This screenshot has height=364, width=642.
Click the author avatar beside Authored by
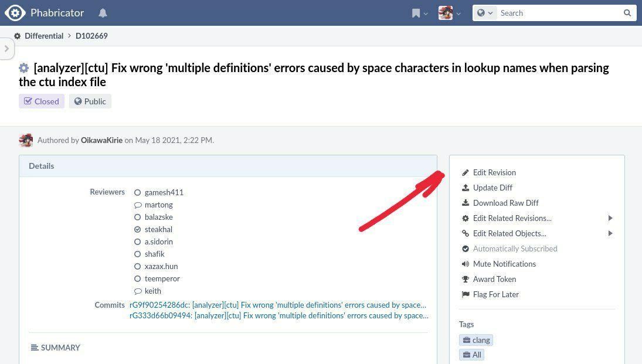[x=26, y=140]
